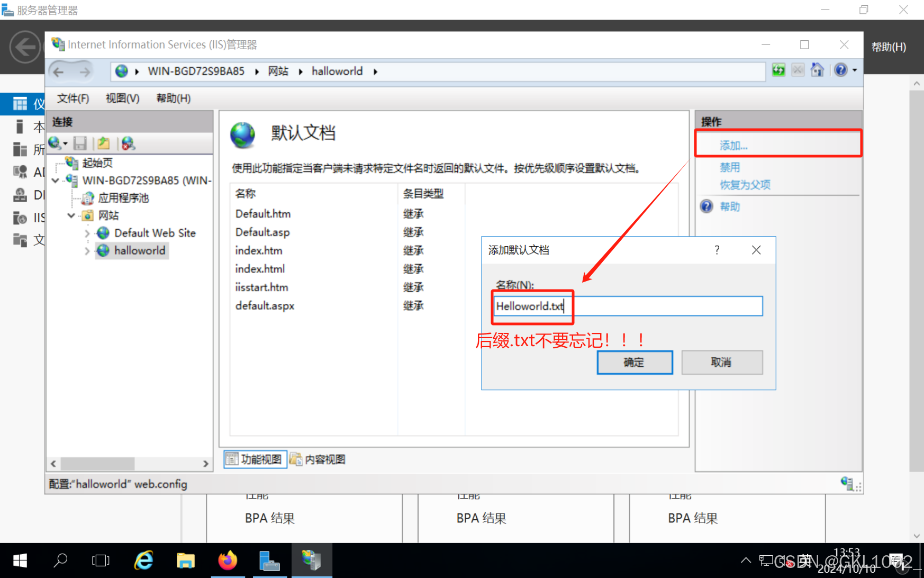Expand the halloworld site node
The height and width of the screenshot is (578, 924).
pyautogui.click(x=87, y=251)
